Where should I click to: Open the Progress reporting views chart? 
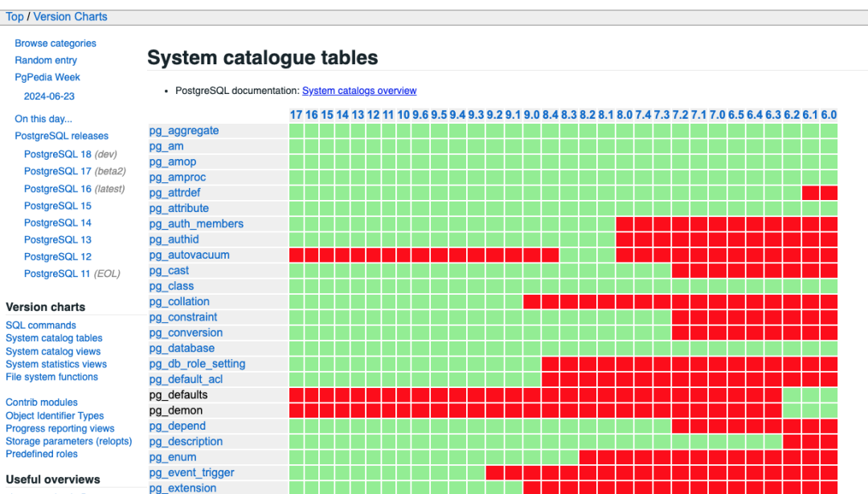[59, 428]
